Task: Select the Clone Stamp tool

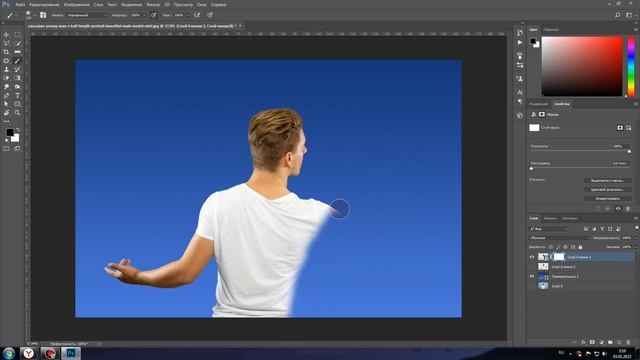Action: (x=6, y=69)
